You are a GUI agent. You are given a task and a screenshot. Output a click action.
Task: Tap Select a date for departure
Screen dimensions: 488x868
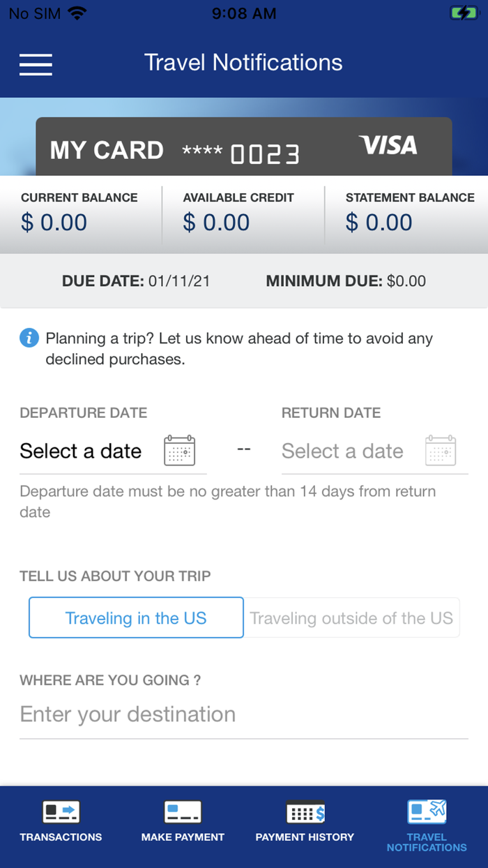coord(81,451)
